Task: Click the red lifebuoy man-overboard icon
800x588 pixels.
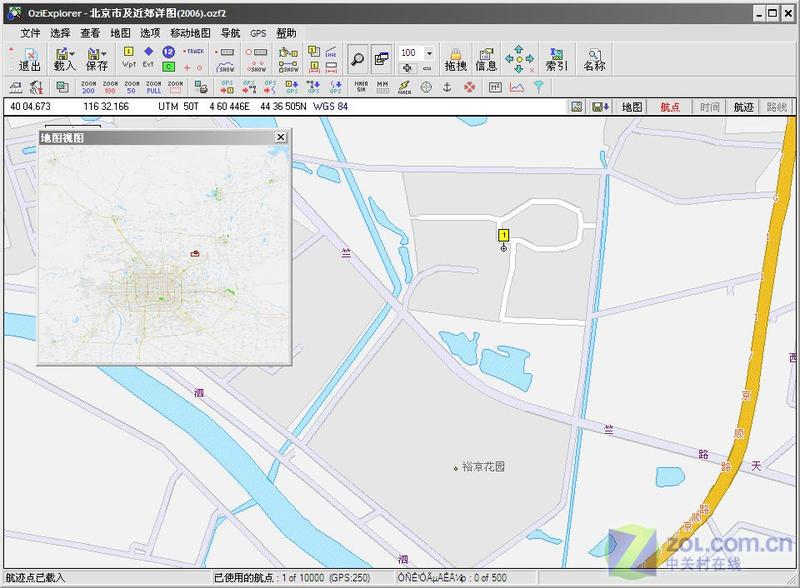Action: click(x=469, y=87)
